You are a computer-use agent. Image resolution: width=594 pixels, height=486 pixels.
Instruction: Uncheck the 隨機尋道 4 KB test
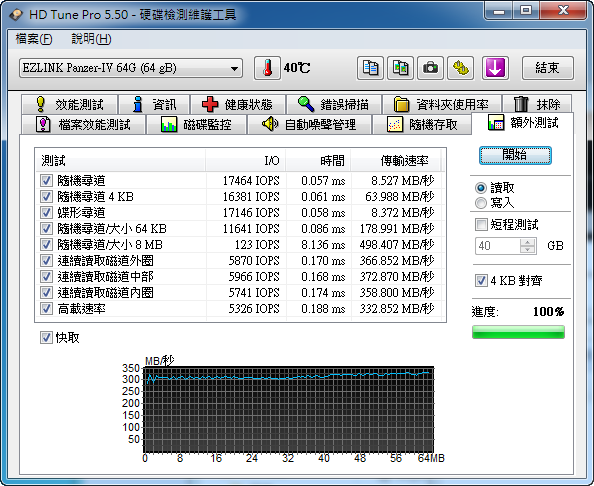(46, 197)
